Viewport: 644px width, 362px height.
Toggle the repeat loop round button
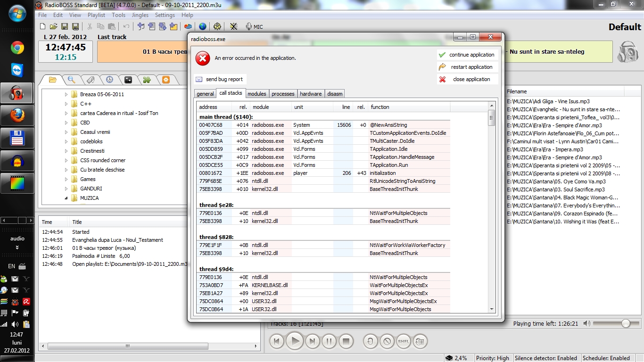370,341
